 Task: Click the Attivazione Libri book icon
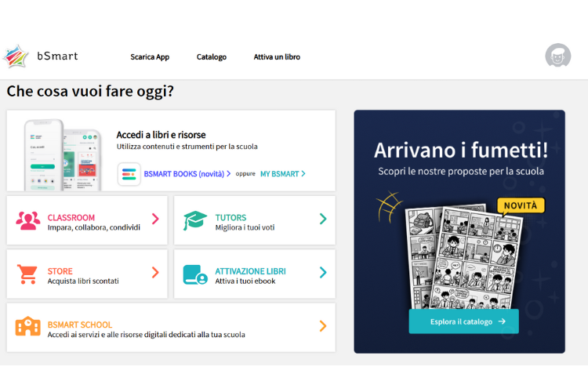(195, 274)
